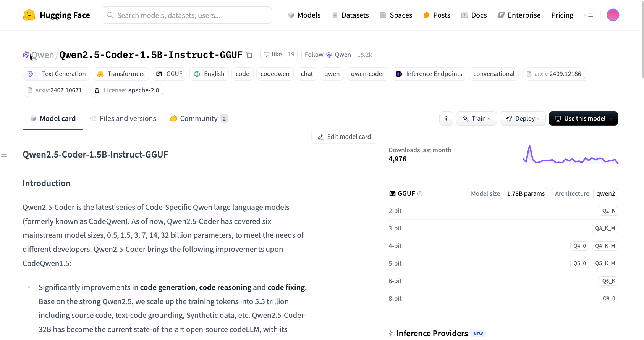Click the GGUF info icon
Viewport: 644px width, 340px height.
(420, 193)
